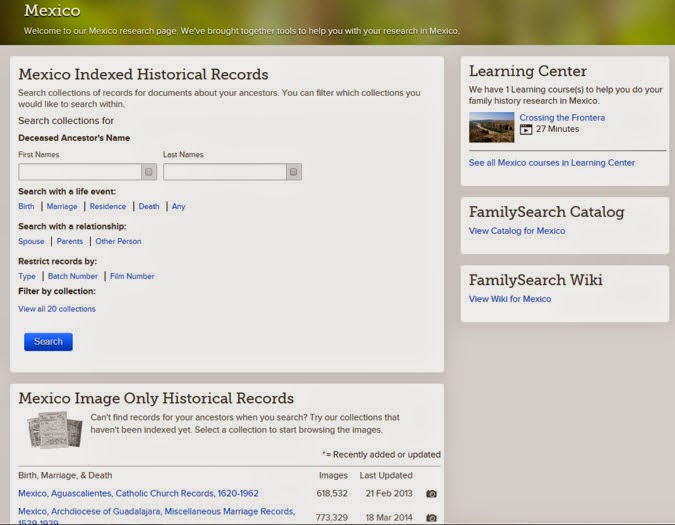Image resolution: width=675 pixels, height=525 pixels.
Task: Select the 21 Feb 2013 date
Action: [389, 494]
